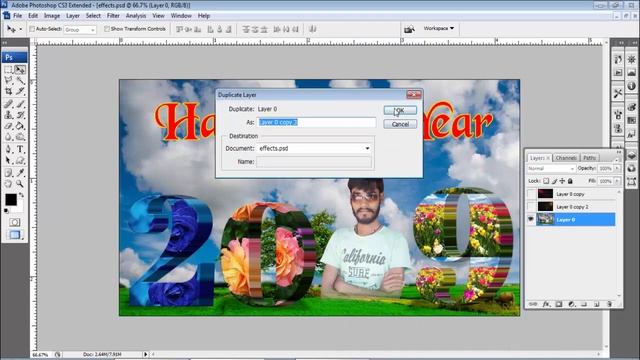
Task: Click the Create new layer icon
Action: 597,304
